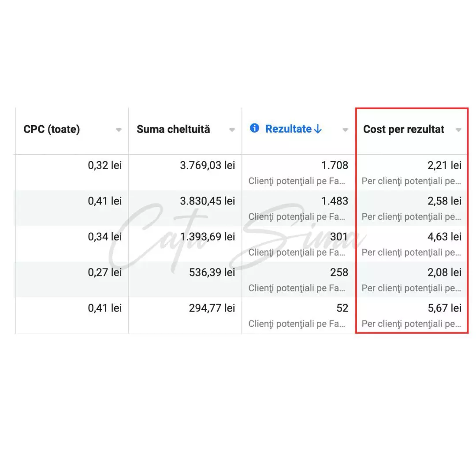
Task: Click the info icon beside Rezultate
Action: pos(254,128)
